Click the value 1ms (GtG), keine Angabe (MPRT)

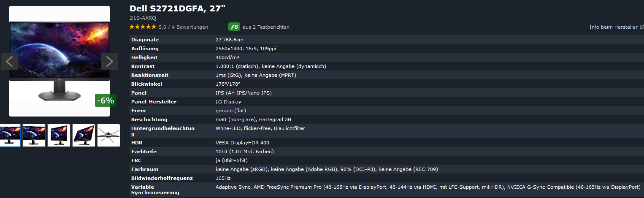256,75
